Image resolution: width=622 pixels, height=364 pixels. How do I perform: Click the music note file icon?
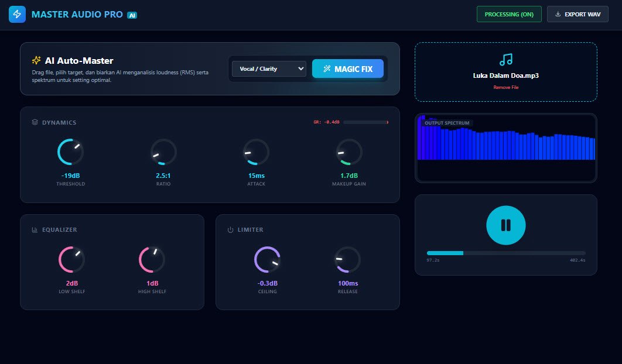(506, 60)
